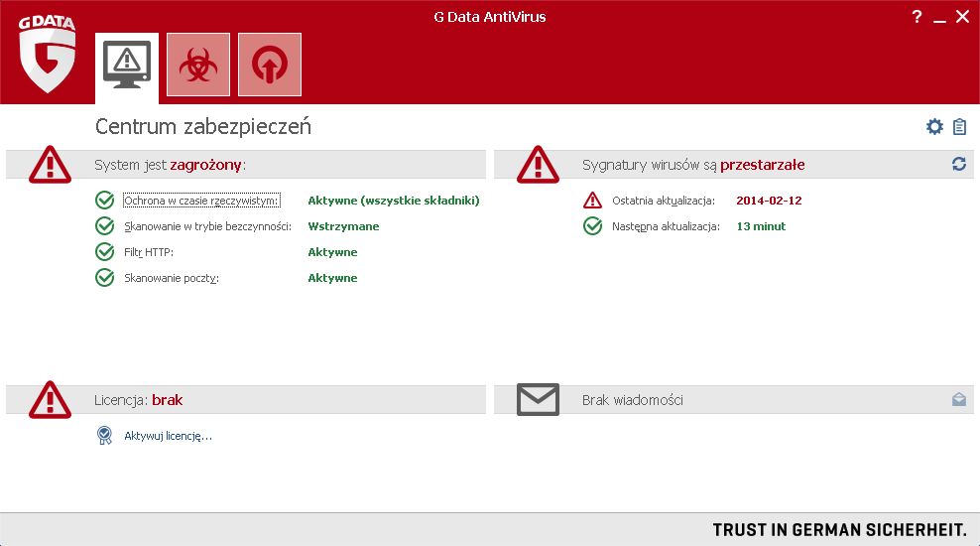Select Ochrona w czasie rzeczywistym entry
The image size is (980, 546).
click(201, 201)
